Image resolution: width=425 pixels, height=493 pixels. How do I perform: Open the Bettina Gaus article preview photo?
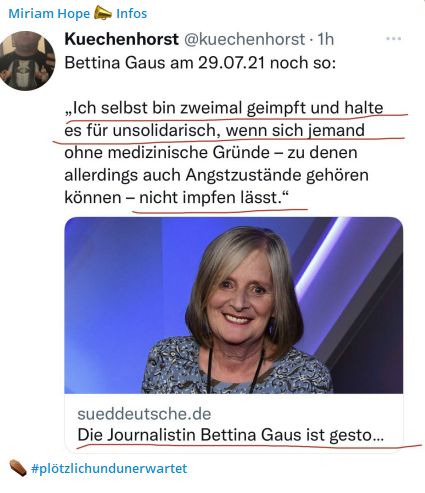(x=234, y=305)
